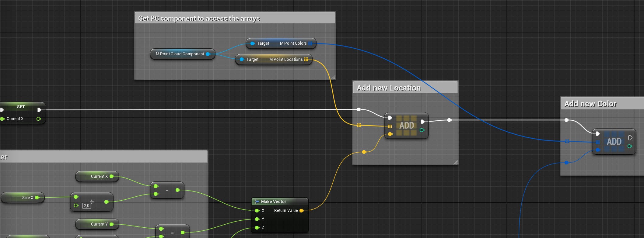Click exec input pin of blue ADD node
Screen dimensions: 644x238
coord(598,134)
